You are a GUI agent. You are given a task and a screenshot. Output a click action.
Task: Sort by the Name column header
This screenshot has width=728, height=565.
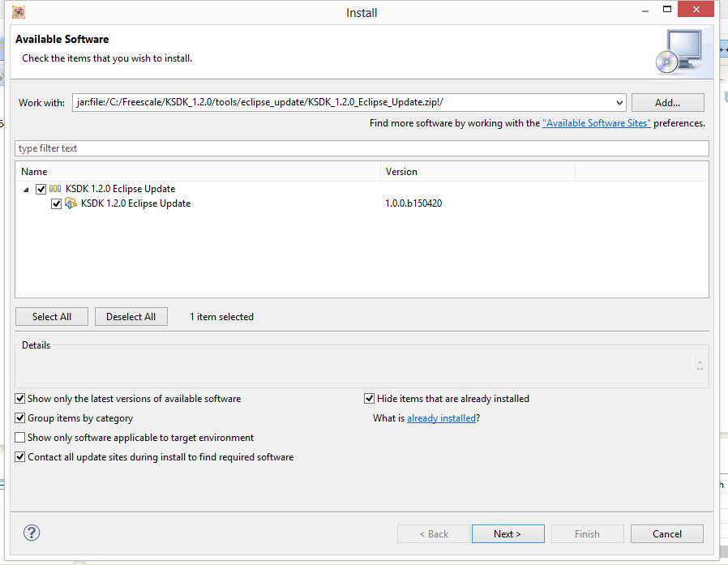(x=197, y=172)
